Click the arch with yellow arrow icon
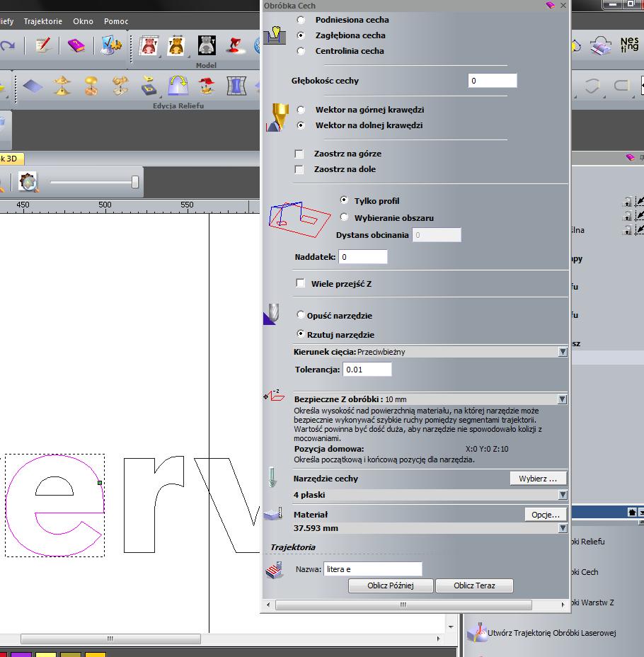The height and width of the screenshot is (657, 644). point(178,86)
